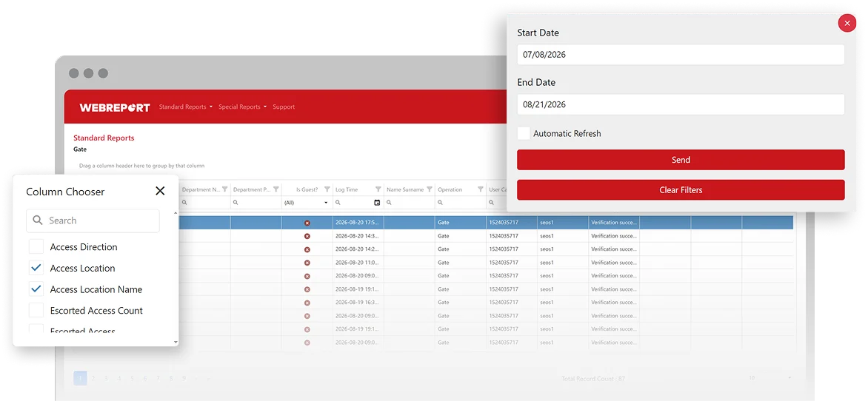Expand the Special Reports dropdown menu
This screenshot has height=401, width=868.
242,107
